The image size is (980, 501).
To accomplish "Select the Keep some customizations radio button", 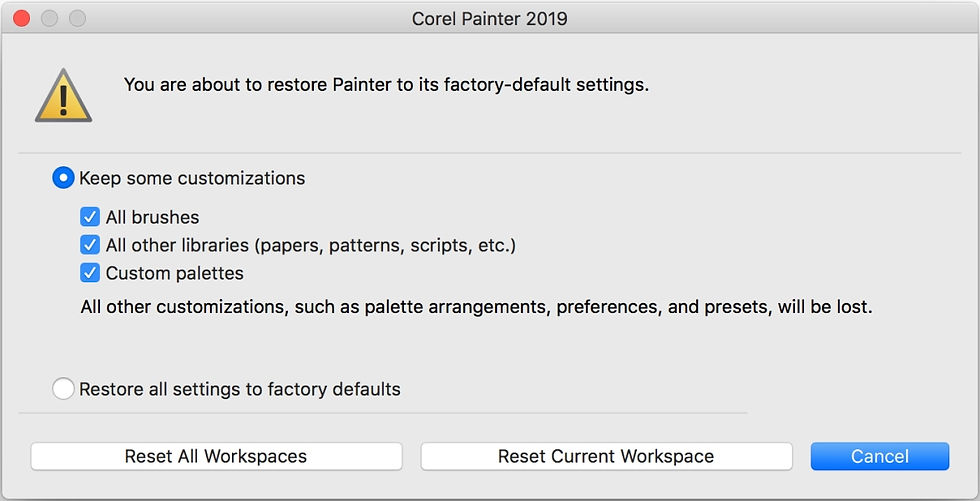I will pyautogui.click(x=63, y=178).
